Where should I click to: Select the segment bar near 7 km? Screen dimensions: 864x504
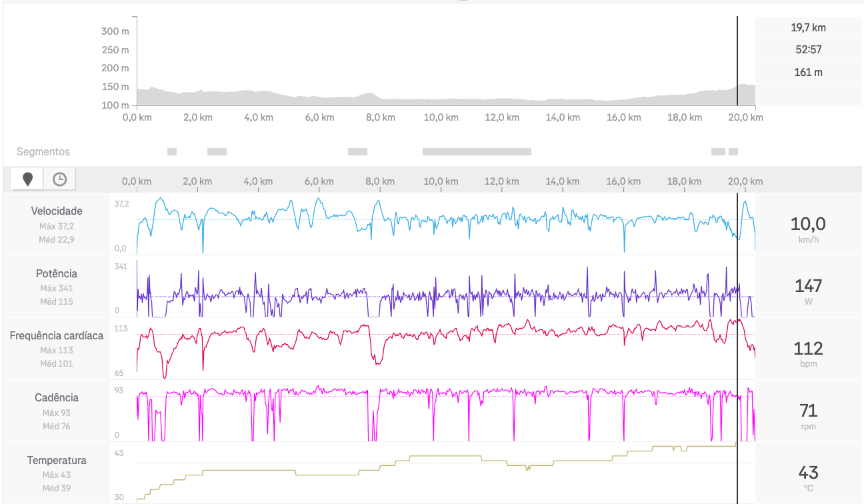point(357,152)
